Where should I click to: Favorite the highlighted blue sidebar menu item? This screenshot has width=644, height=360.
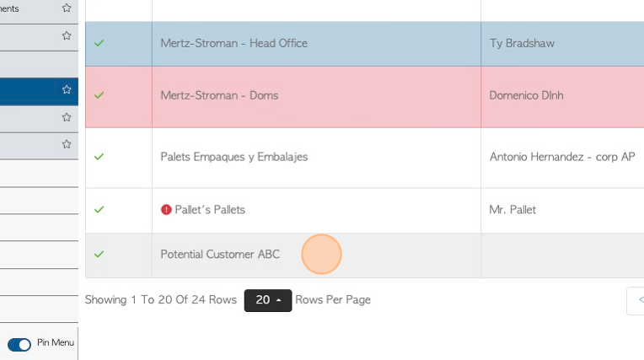(x=67, y=89)
